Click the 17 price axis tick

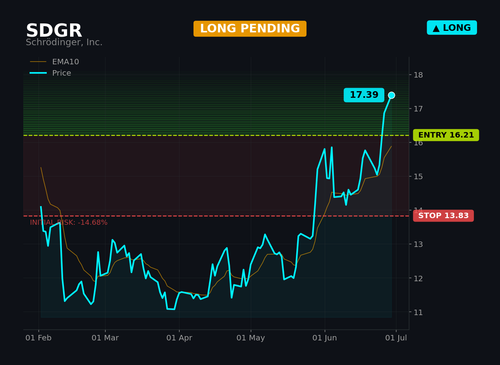[418, 109]
